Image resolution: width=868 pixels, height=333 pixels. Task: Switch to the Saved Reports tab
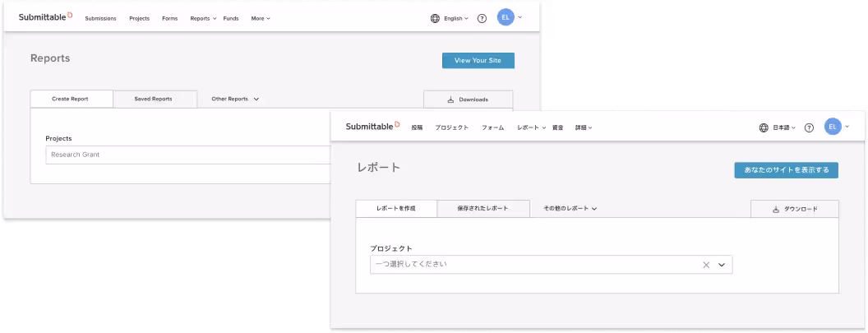coord(155,99)
